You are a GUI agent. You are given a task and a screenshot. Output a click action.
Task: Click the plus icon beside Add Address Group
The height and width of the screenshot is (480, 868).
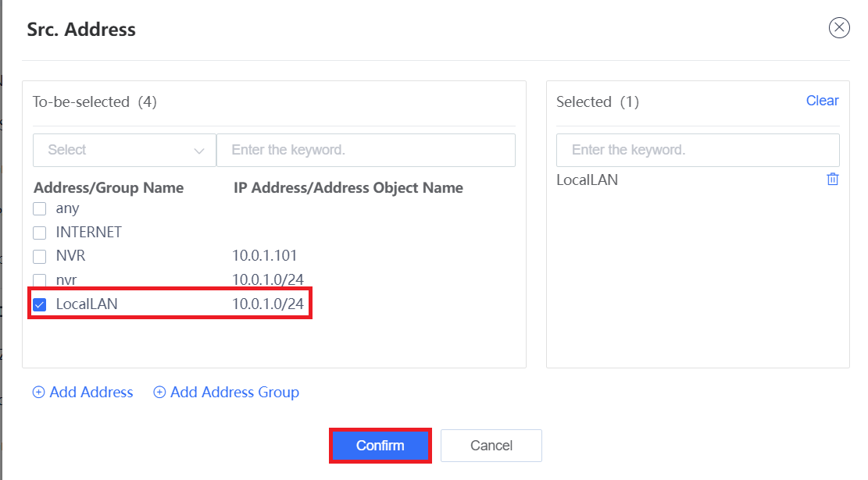(159, 392)
